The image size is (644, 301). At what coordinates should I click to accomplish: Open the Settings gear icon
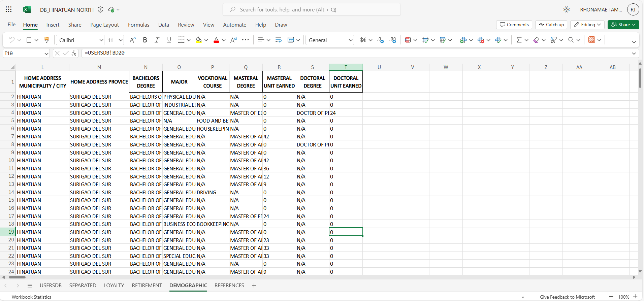(x=567, y=9)
